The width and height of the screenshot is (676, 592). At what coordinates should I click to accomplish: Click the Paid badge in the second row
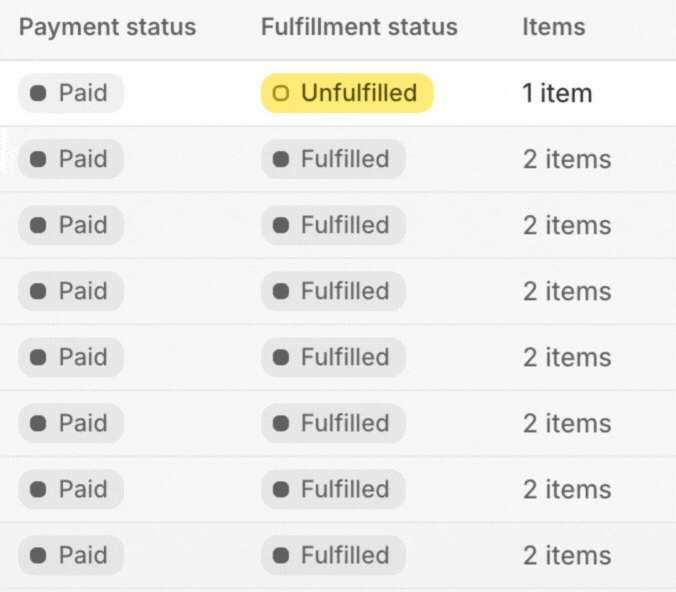click(71, 159)
